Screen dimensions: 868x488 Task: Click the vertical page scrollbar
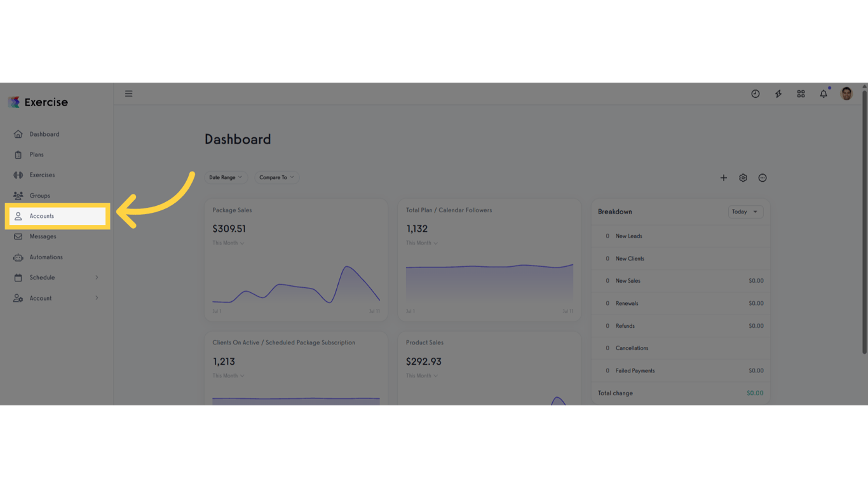coord(864,222)
